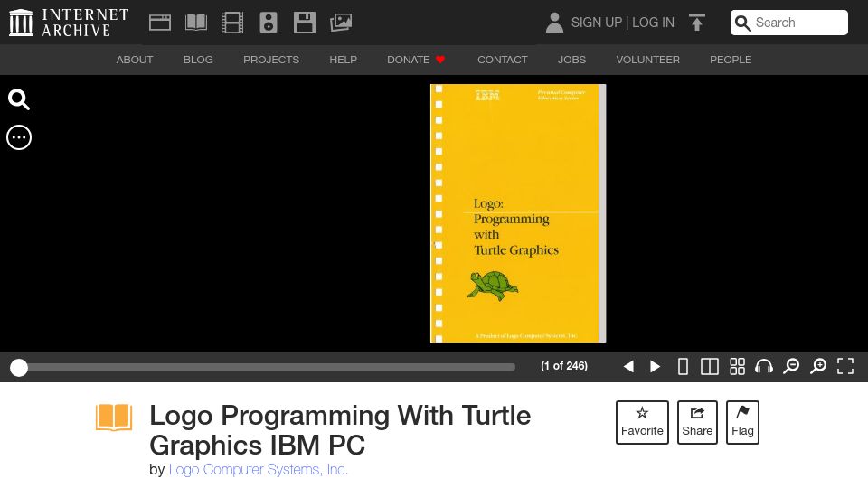868x488 pixels.
Task: Click the Share button
Action: point(697,422)
